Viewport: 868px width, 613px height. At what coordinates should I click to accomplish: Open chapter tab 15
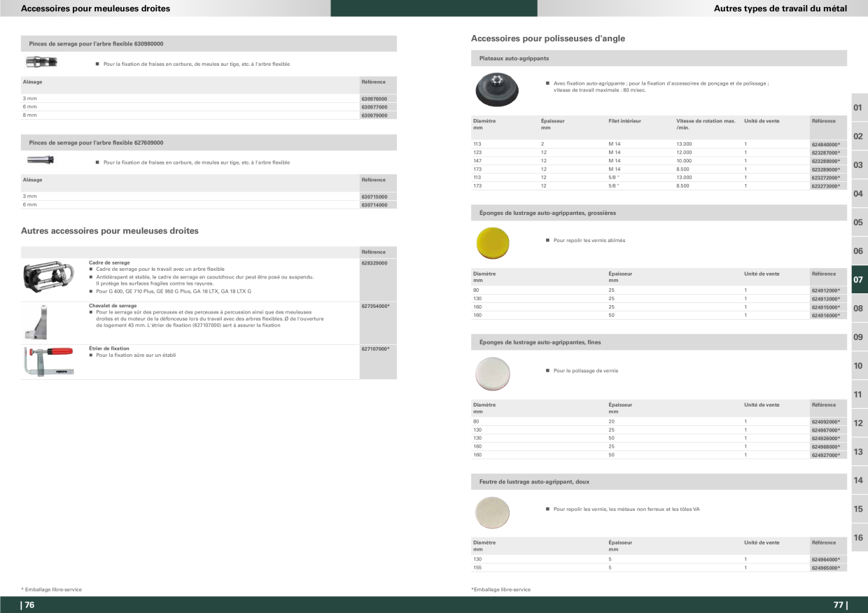coord(858,509)
